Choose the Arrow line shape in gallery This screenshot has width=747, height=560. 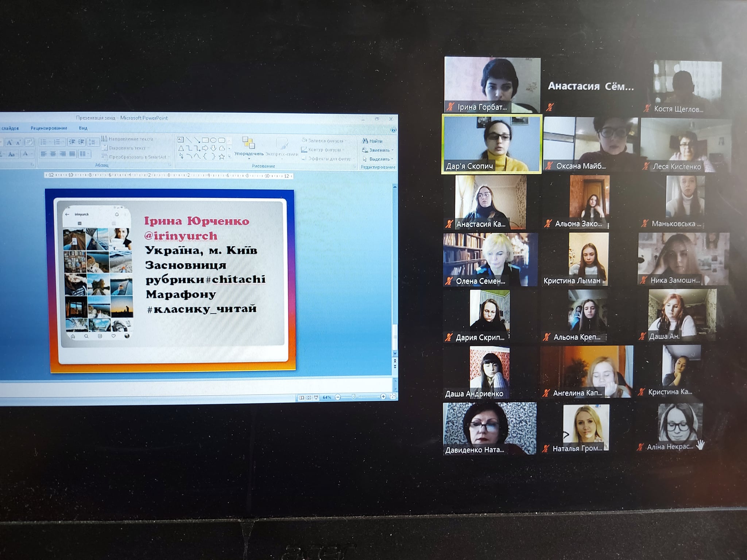point(197,140)
